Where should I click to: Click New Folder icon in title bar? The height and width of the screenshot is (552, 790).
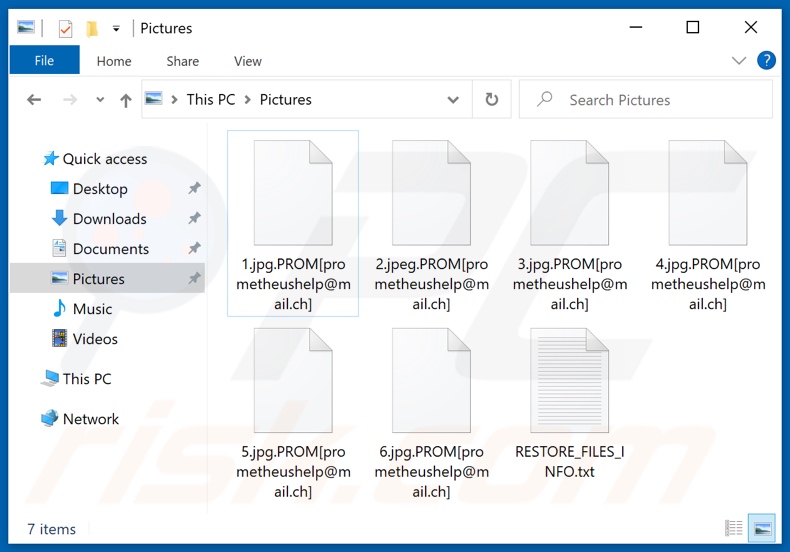[x=92, y=28]
